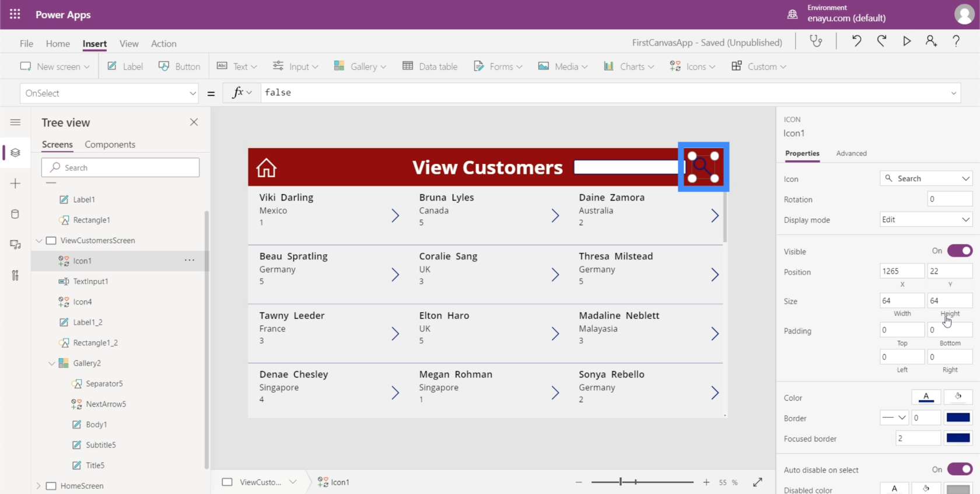980x494 pixels.
Task: Open the Help question mark icon
Action: click(x=956, y=41)
